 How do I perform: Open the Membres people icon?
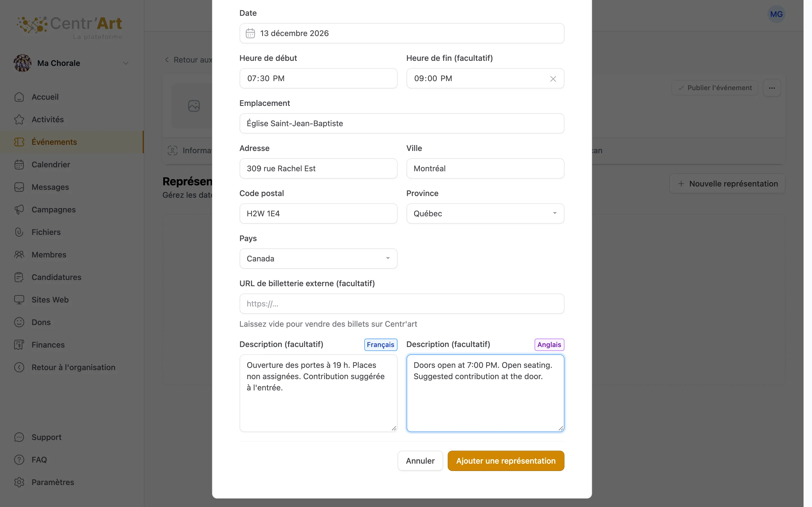19,255
